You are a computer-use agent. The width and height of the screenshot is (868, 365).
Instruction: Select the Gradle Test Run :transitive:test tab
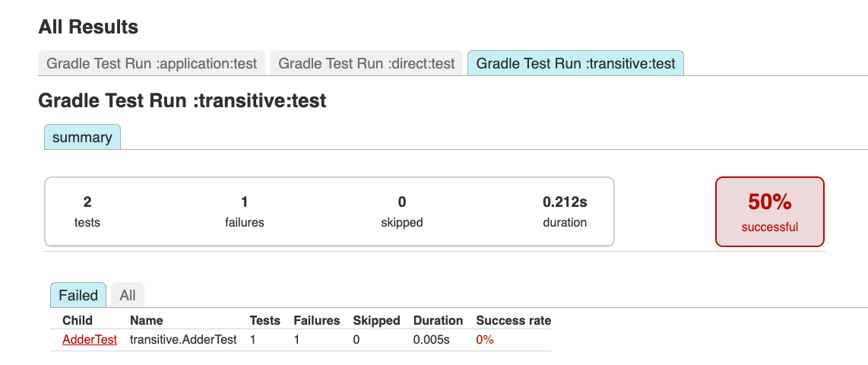(x=575, y=63)
